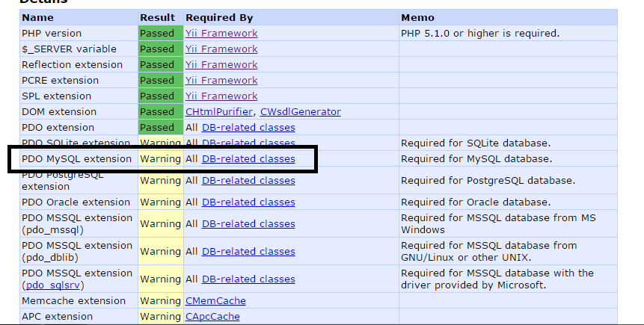Viewport: 644px width, 325px height.
Task: Select the PDO Oracle extension name cell
Action: [x=79, y=202]
